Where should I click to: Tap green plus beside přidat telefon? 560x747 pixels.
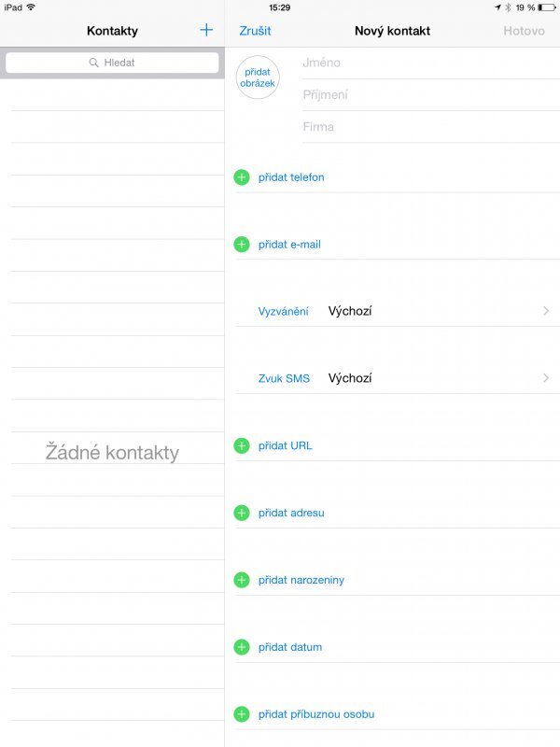point(242,177)
